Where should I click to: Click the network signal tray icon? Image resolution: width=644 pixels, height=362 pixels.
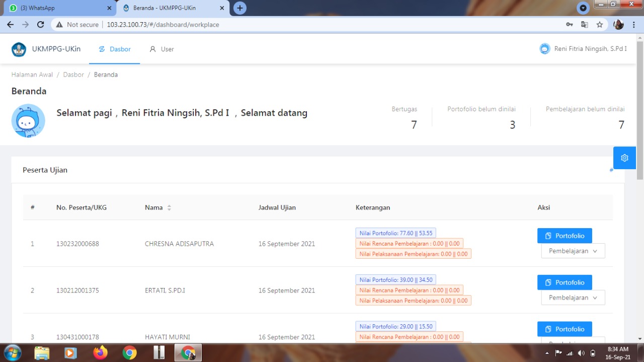point(570,353)
